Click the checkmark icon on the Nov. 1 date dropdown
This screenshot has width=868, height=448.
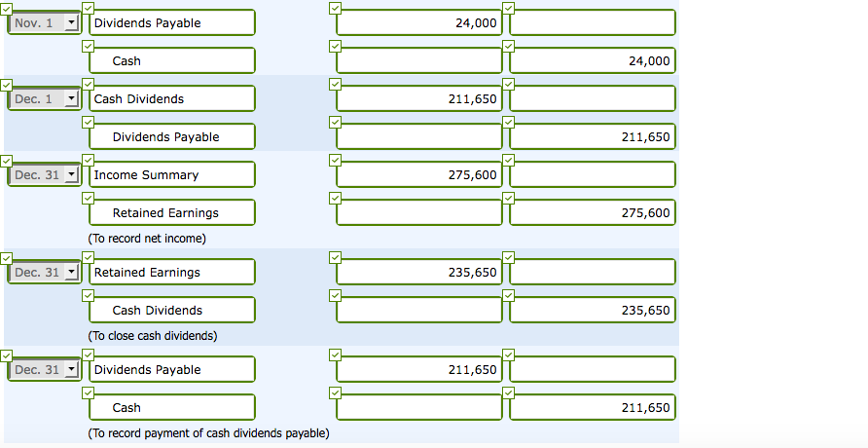(6, 9)
